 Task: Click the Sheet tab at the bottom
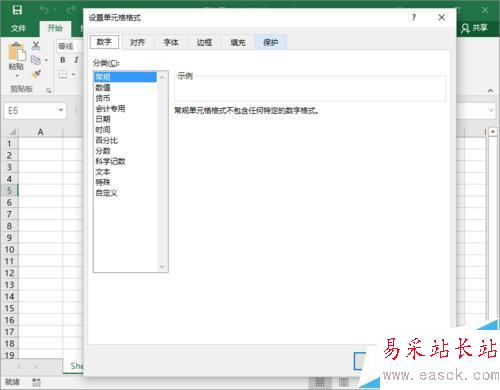point(74,366)
